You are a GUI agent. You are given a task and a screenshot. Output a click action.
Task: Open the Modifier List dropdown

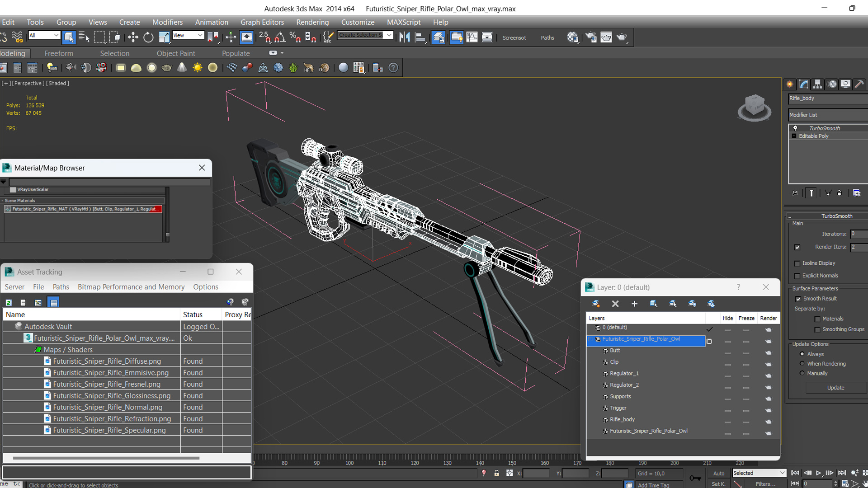pos(827,115)
